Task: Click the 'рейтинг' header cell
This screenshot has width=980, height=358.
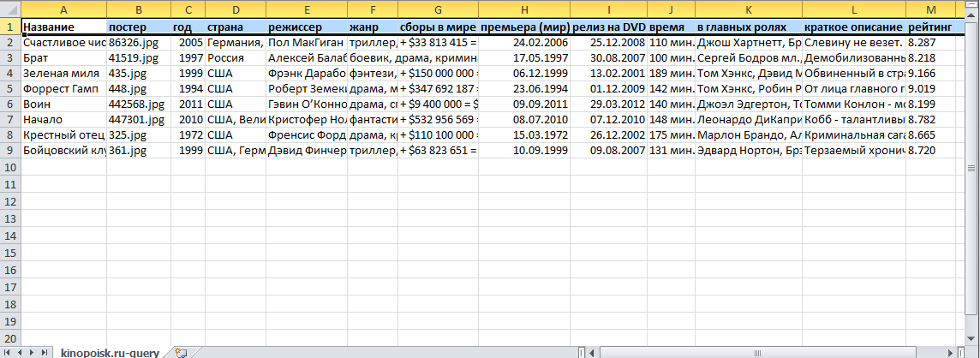Action: [x=930, y=27]
